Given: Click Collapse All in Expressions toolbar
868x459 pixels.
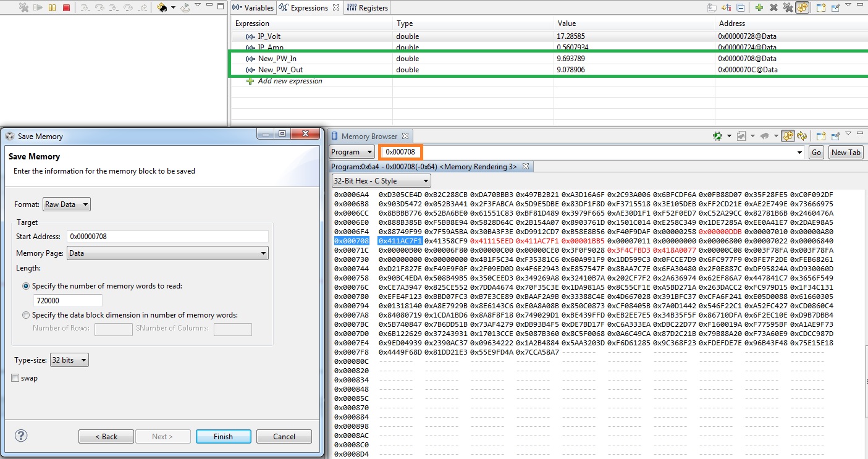Looking at the screenshot, I should 741,8.
